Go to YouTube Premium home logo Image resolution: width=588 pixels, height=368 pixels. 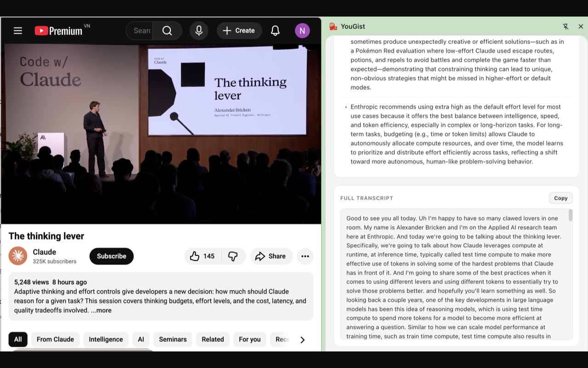click(x=58, y=31)
